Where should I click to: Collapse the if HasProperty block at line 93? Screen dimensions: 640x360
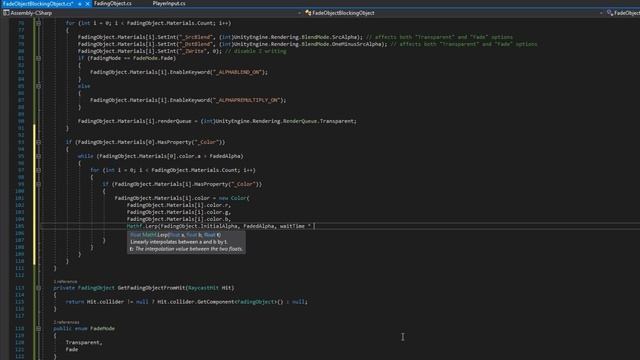(38, 142)
